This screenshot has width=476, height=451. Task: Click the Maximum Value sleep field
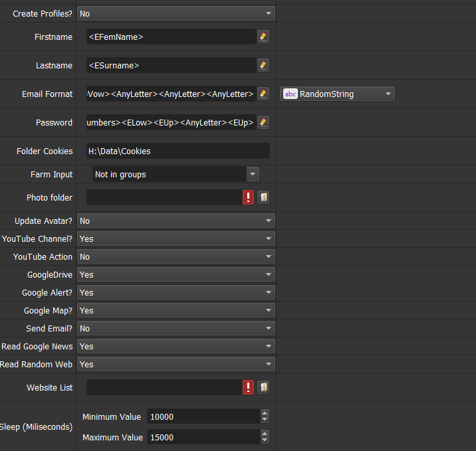click(x=203, y=437)
